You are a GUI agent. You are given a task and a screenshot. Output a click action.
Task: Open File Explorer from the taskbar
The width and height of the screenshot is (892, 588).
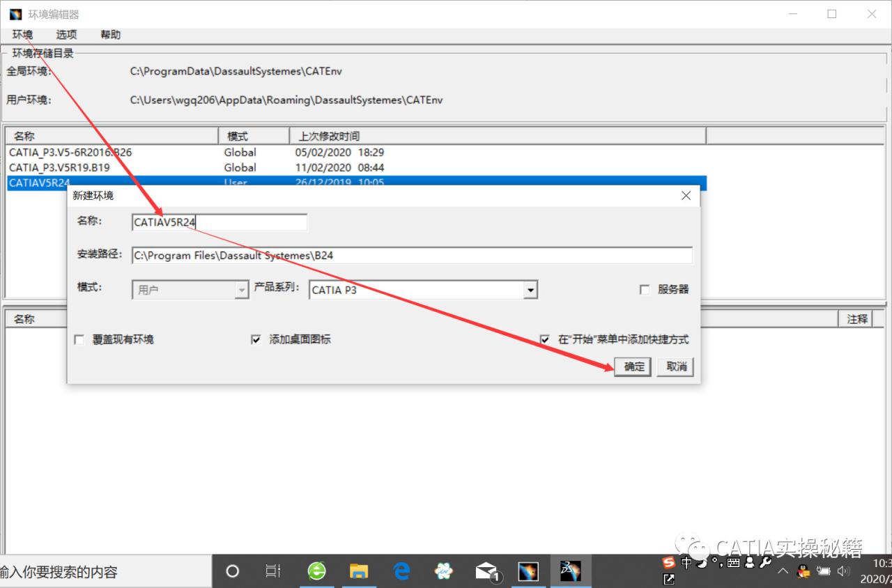[x=359, y=571]
